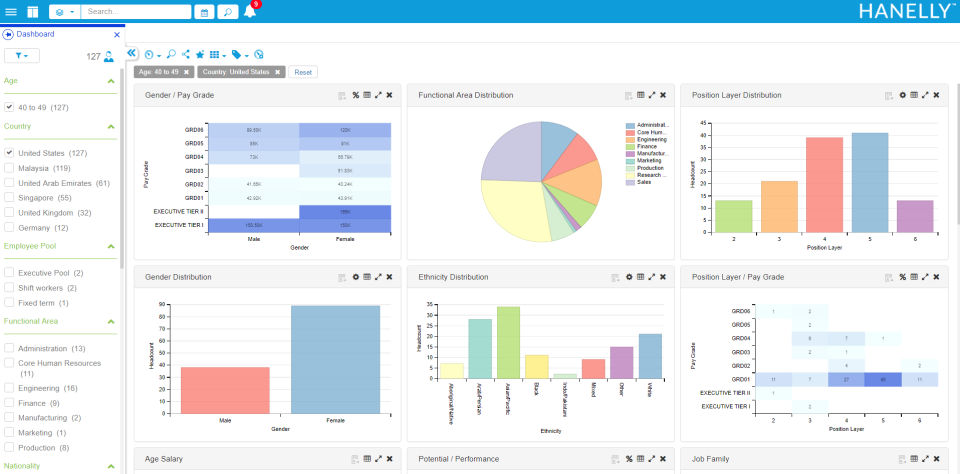The width and height of the screenshot is (960, 474).
Task: Click inside the Search input field
Action: pyautogui.click(x=136, y=12)
